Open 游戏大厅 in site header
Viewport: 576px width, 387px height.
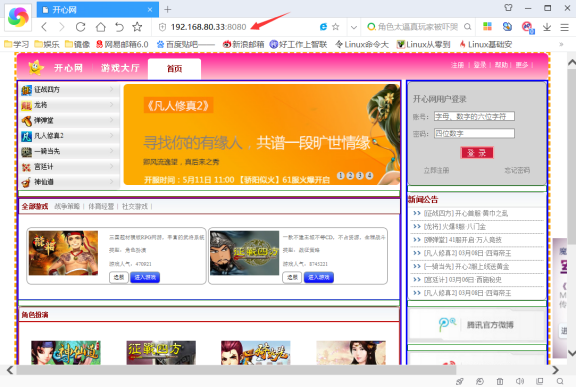tap(120, 68)
